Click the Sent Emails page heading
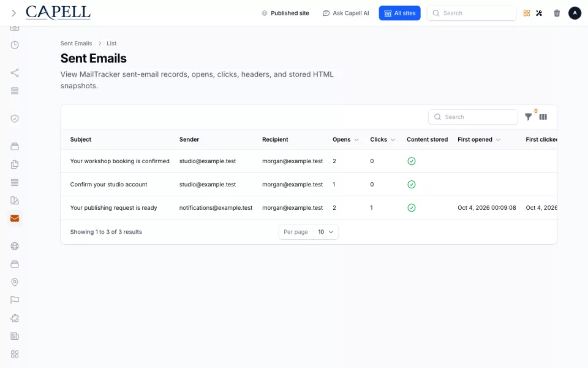Viewport: 588px width, 368px height. pos(93,59)
